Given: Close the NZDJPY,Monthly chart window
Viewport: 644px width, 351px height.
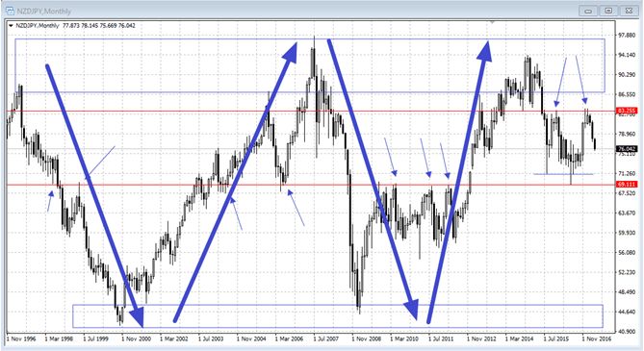Looking at the screenshot, I should (629, 12).
